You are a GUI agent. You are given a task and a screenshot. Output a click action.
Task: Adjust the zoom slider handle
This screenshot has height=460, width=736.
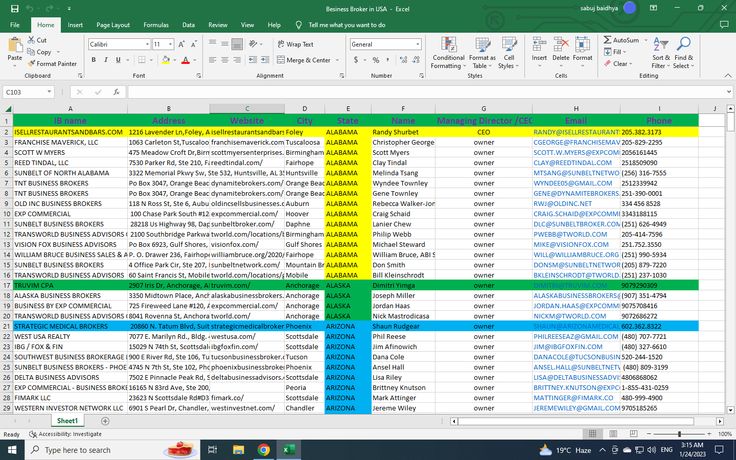point(679,434)
